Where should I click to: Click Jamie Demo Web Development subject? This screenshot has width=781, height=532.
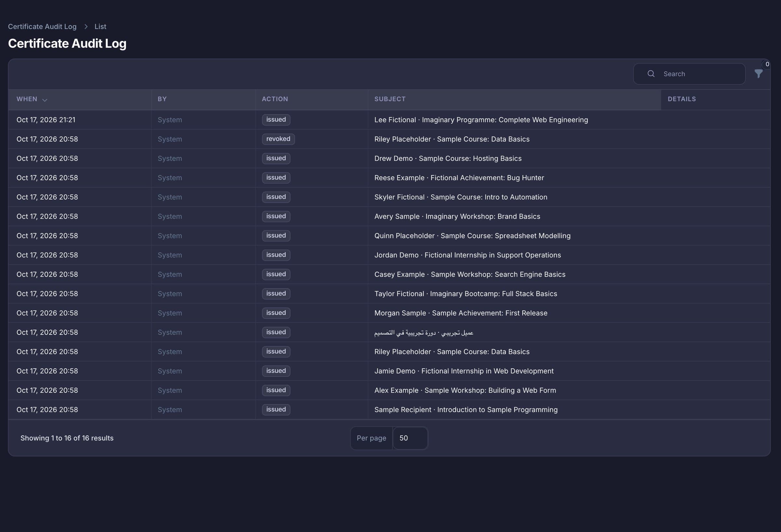tap(464, 371)
